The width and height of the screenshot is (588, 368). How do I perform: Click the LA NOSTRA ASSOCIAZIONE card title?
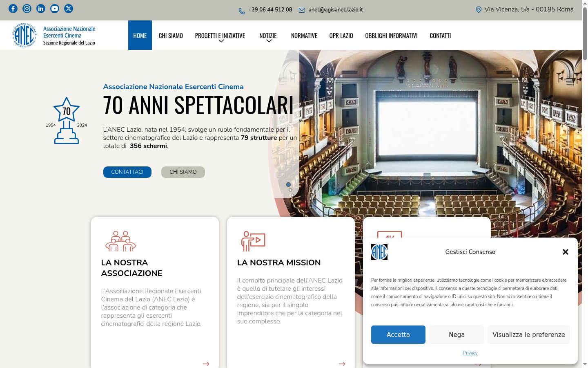(131, 268)
